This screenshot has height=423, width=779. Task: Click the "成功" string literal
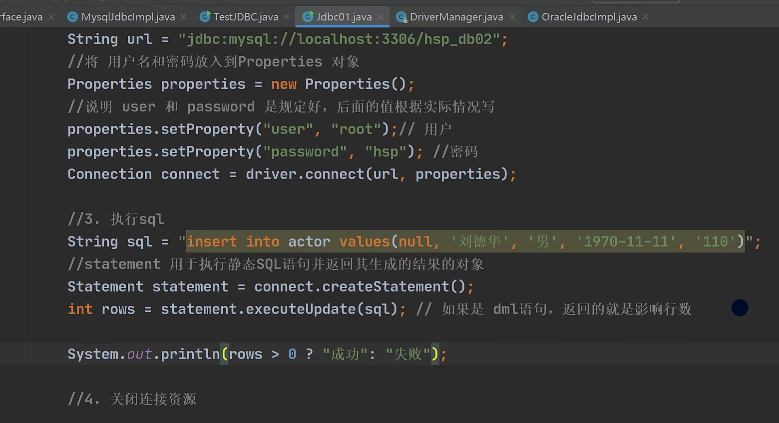tap(345, 354)
